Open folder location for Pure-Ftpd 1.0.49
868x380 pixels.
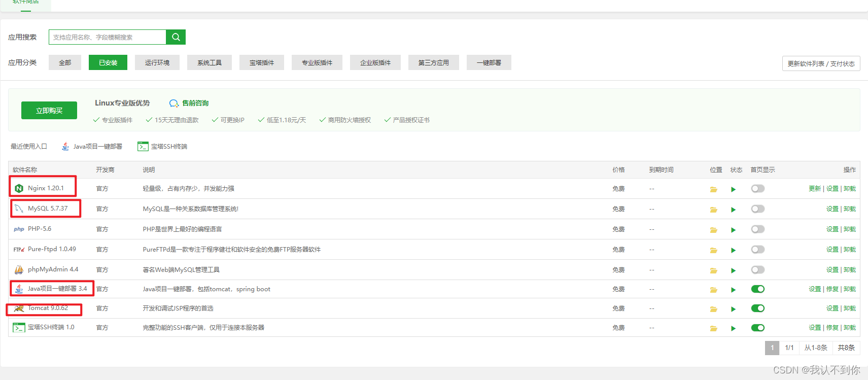click(x=713, y=250)
